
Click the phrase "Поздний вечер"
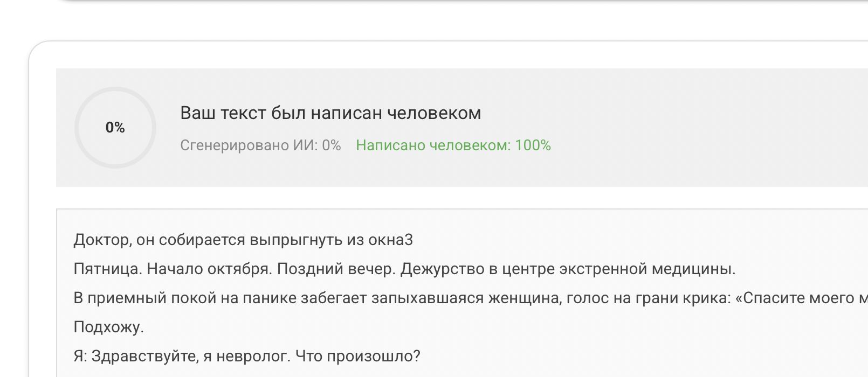point(336,269)
